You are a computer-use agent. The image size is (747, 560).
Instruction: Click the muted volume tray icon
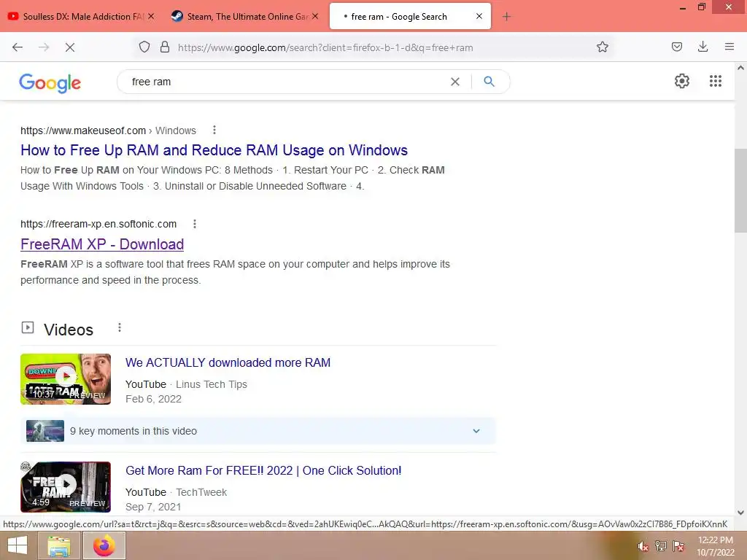pos(643,546)
